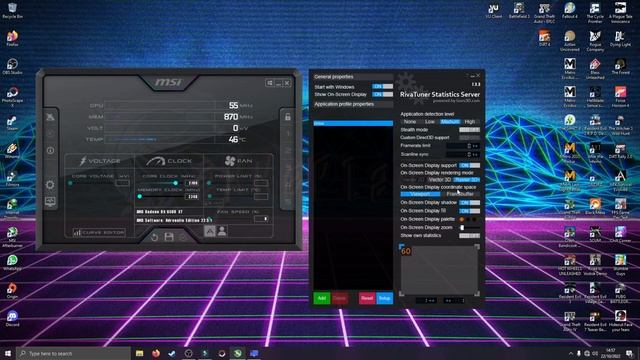Toggle Start with Windows in RivaTuner
The image size is (640, 360).
382,87
